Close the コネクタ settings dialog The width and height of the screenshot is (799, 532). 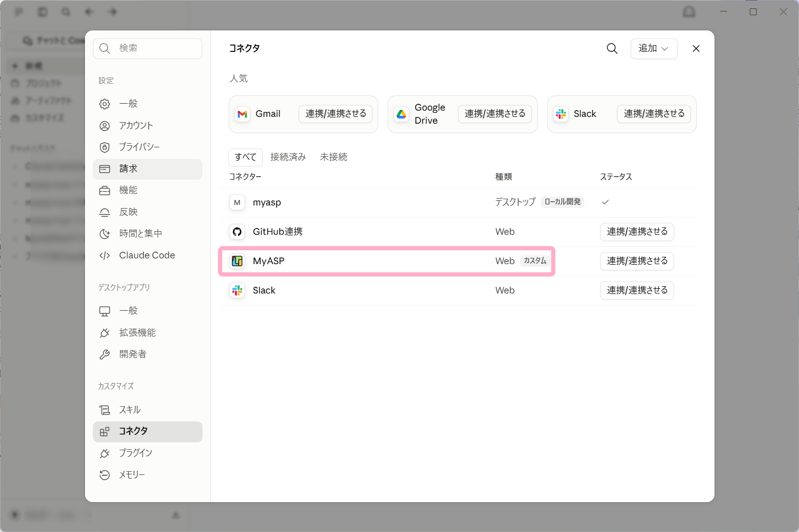pyautogui.click(x=696, y=48)
